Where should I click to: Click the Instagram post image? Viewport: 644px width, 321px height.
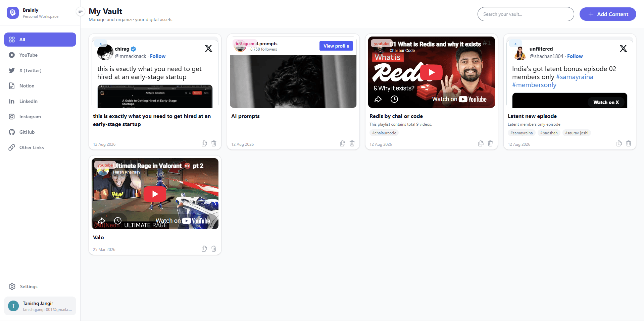coord(293,81)
